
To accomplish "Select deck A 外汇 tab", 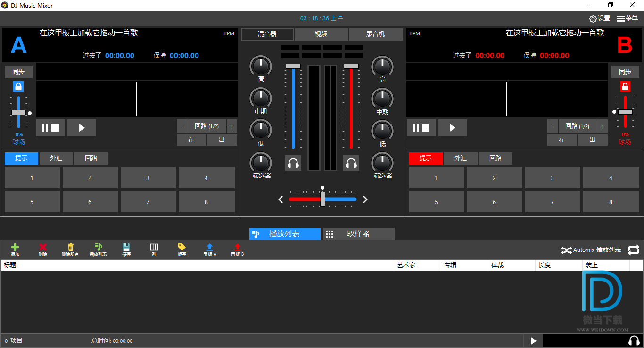I will pyautogui.click(x=56, y=158).
